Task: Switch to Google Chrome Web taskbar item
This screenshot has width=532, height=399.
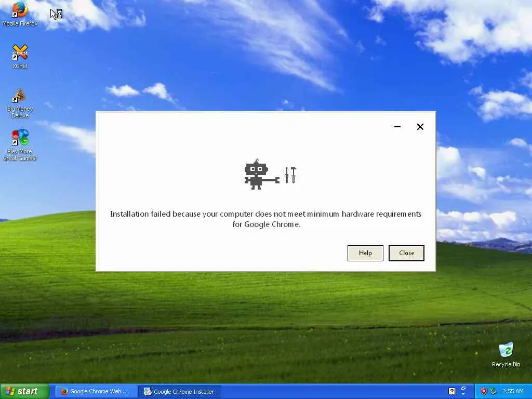Action: 96,392
